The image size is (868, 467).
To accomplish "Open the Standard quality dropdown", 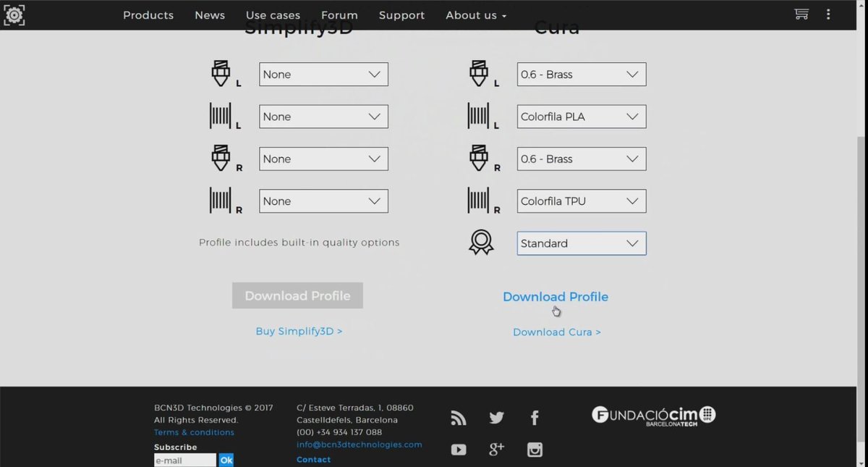I will [x=582, y=243].
